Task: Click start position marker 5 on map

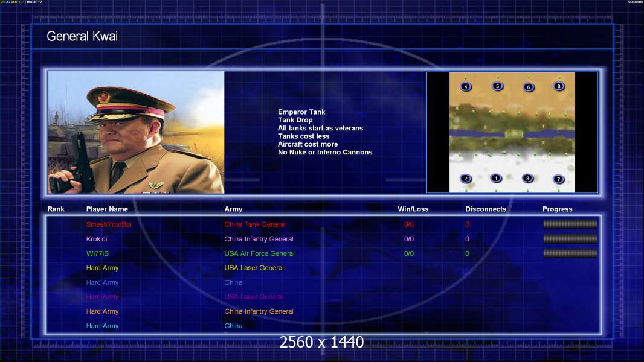Action: 497,86
